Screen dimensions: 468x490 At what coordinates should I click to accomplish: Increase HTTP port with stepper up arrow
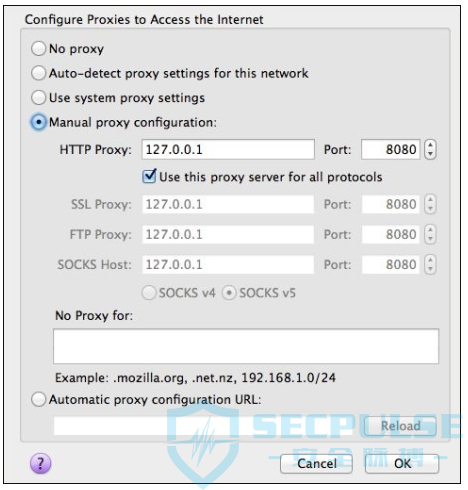pos(430,145)
